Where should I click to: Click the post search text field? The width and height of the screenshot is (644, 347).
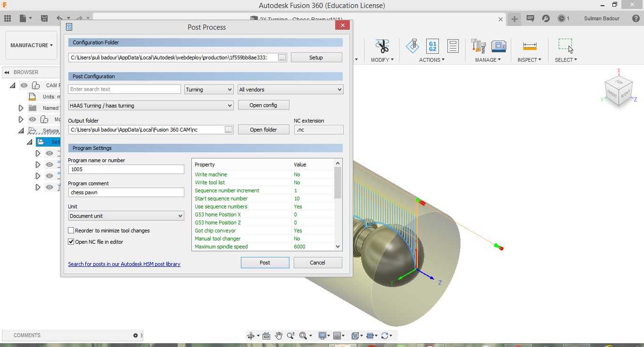(x=124, y=89)
